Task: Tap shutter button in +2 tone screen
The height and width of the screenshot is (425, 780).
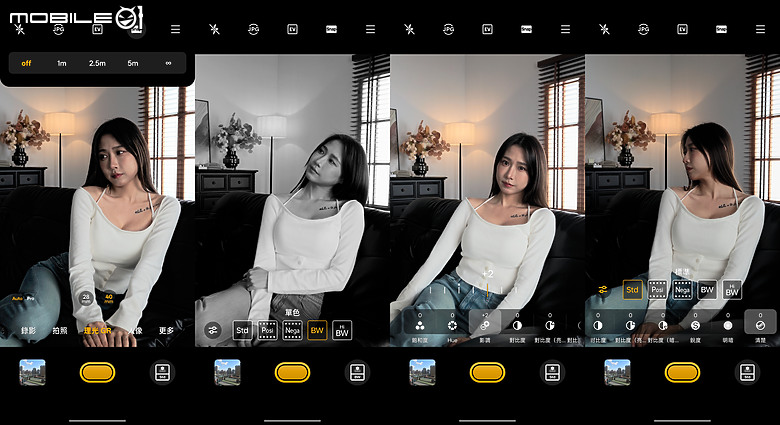Action: click(x=488, y=372)
